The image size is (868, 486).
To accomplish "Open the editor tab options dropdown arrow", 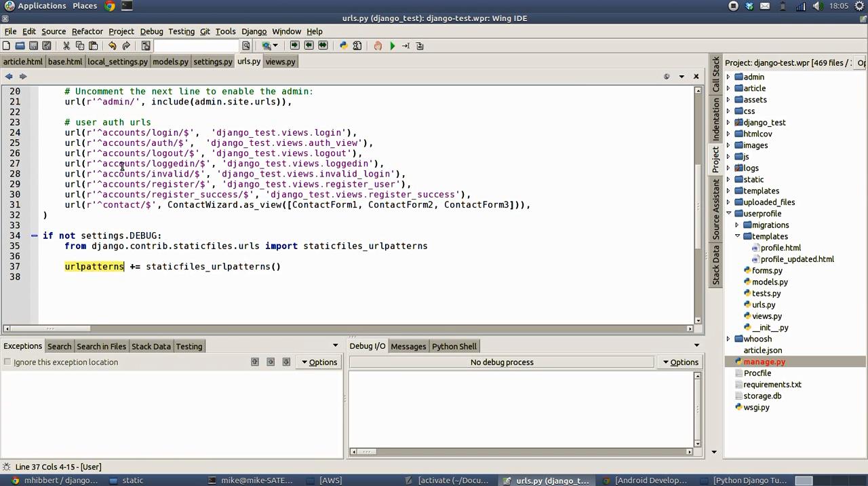I will [x=682, y=76].
